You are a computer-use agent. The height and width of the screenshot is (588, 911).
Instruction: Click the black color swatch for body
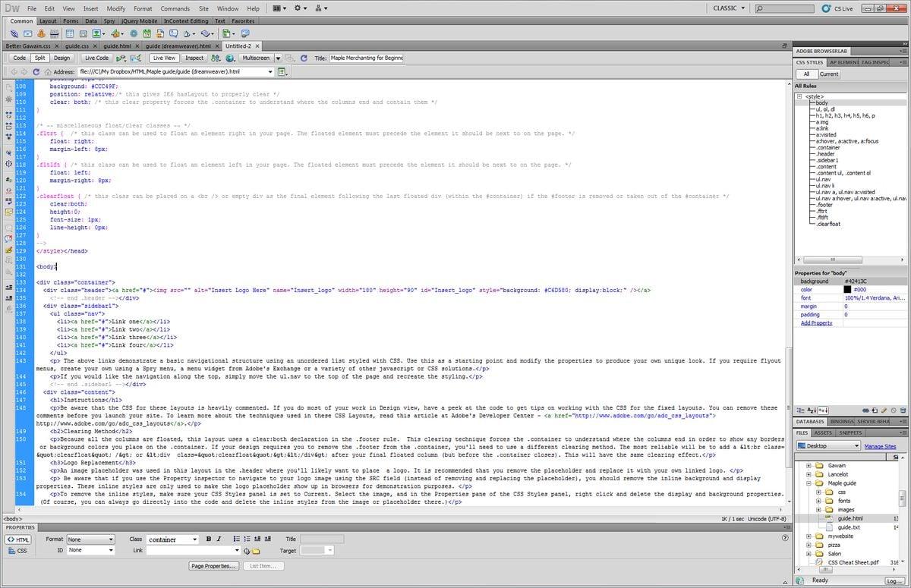[847, 289]
